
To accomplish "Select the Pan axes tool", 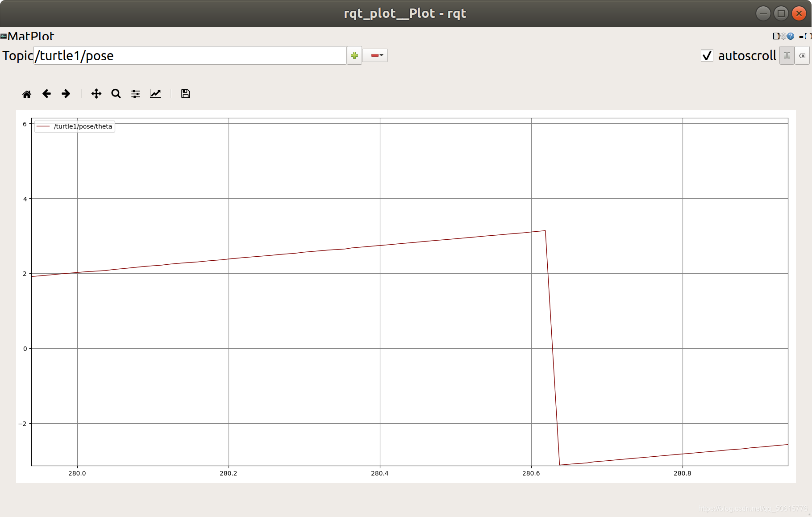I will click(x=96, y=94).
